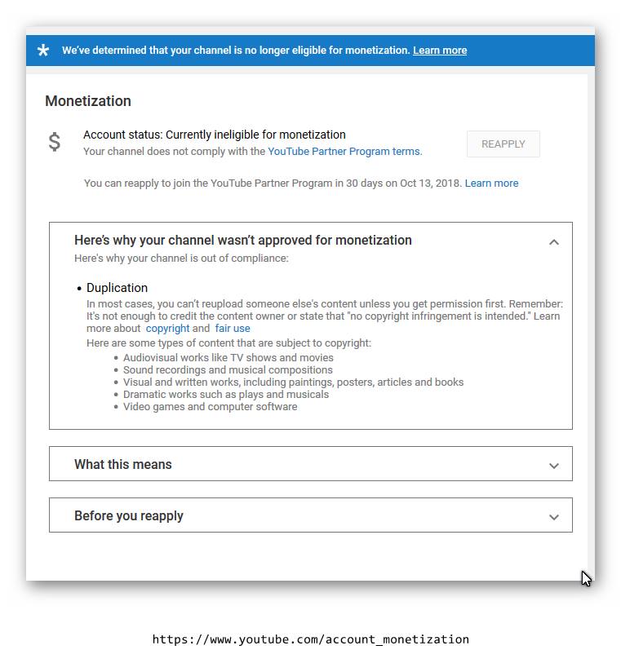Expand What this means using its chevron arrow
The image size is (621, 672).
(x=554, y=466)
